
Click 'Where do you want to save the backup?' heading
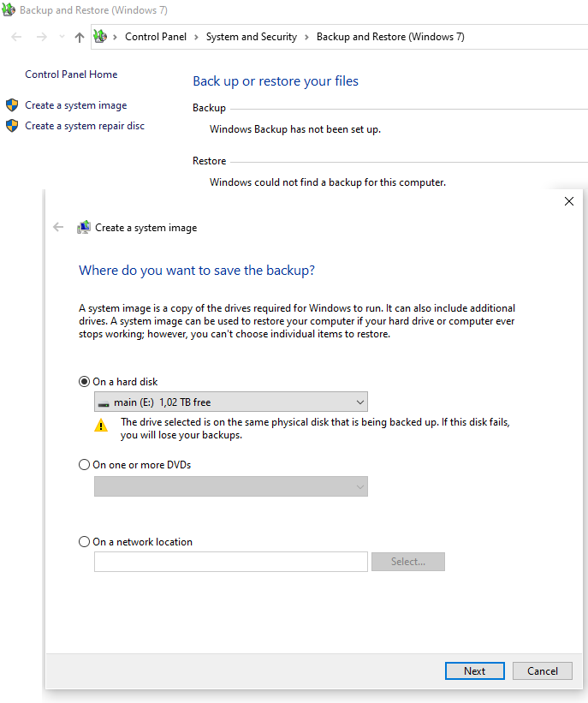click(x=197, y=271)
